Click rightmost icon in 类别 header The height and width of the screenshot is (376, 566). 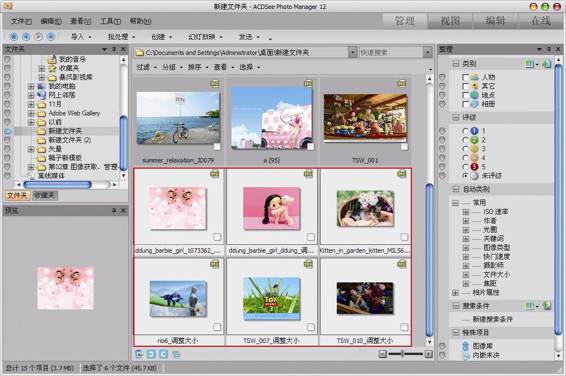(547, 64)
